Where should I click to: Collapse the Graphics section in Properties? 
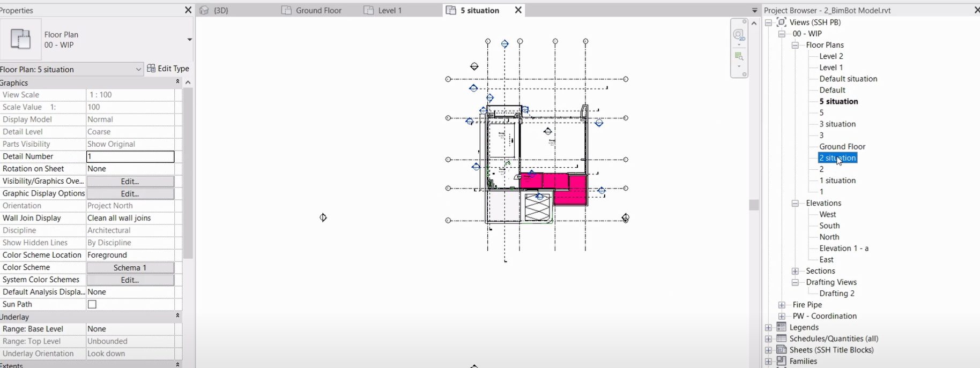pyautogui.click(x=177, y=81)
